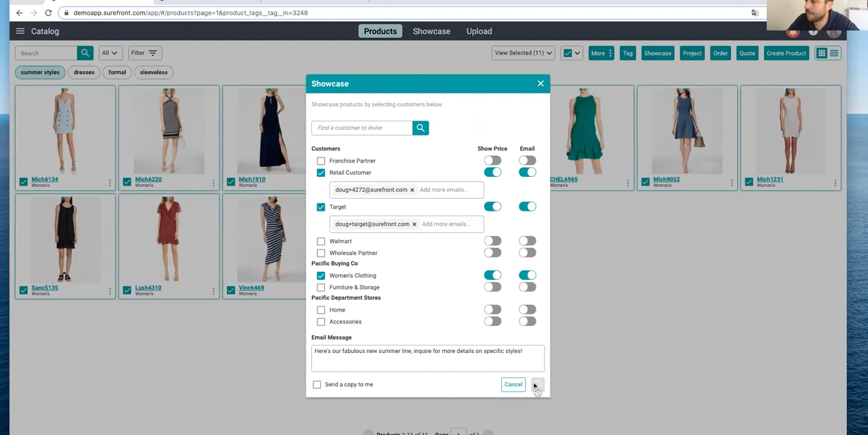Close the Showcase dialog

point(540,84)
